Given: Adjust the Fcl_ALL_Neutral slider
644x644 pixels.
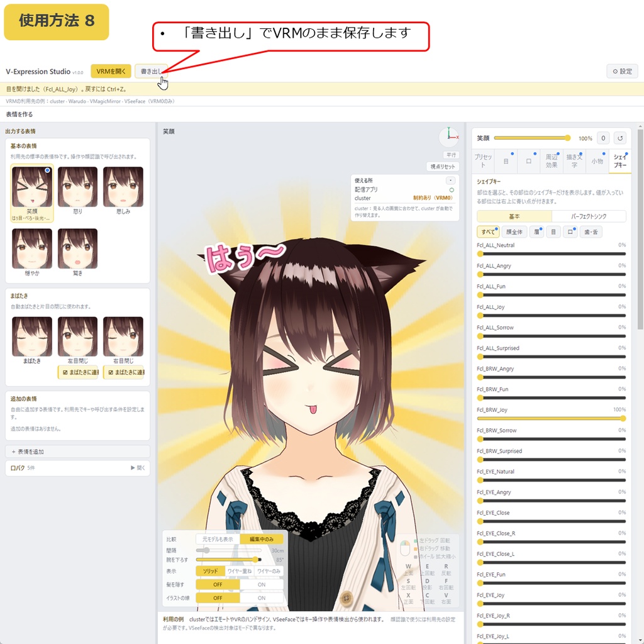Looking at the screenshot, I should pyautogui.click(x=551, y=254).
